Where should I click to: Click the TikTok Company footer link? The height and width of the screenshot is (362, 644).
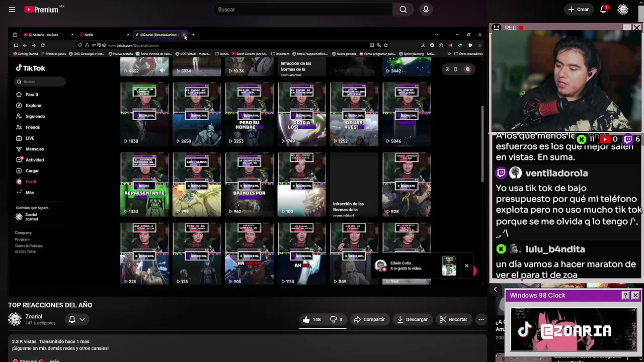click(23, 233)
